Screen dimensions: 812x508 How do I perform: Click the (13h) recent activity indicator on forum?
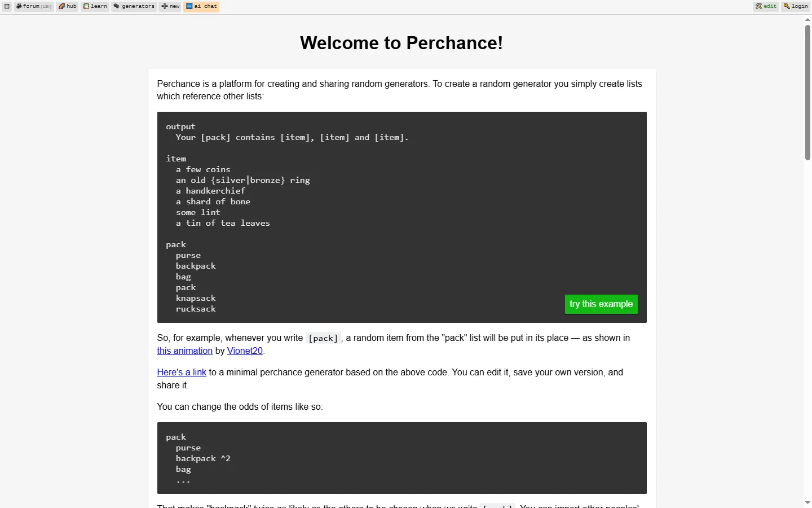(x=46, y=6)
